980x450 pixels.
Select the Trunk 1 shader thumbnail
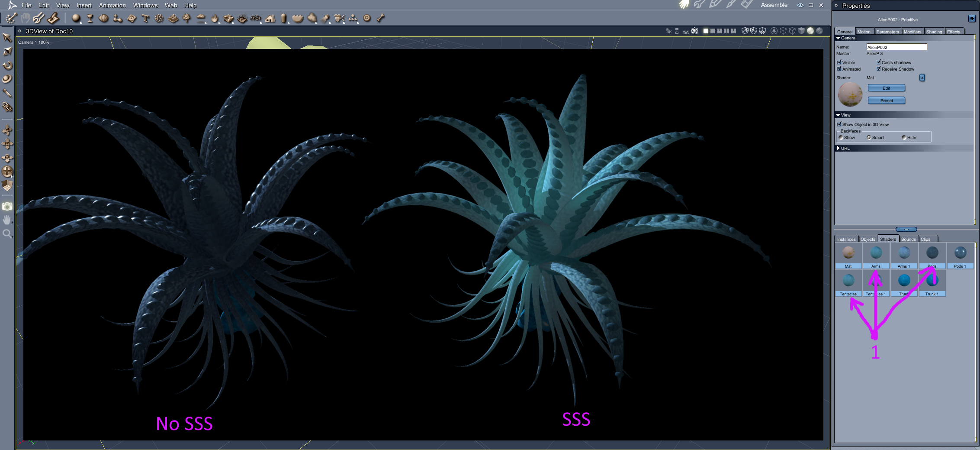932,284
